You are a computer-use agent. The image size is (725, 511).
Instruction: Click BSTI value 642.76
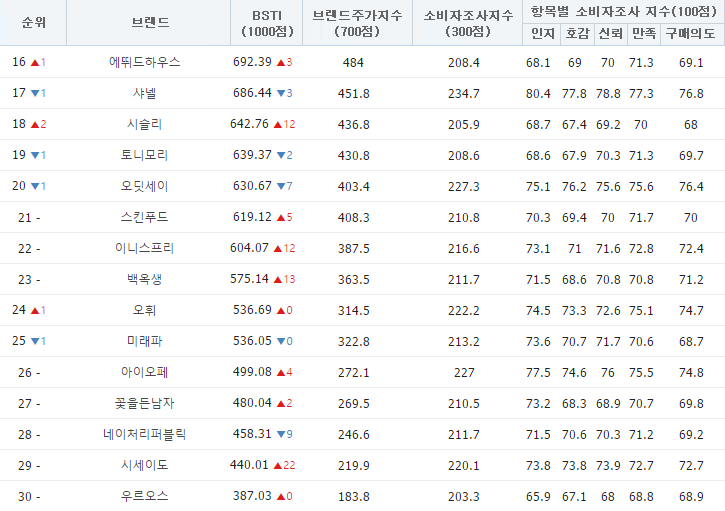click(x=249, y=124)
